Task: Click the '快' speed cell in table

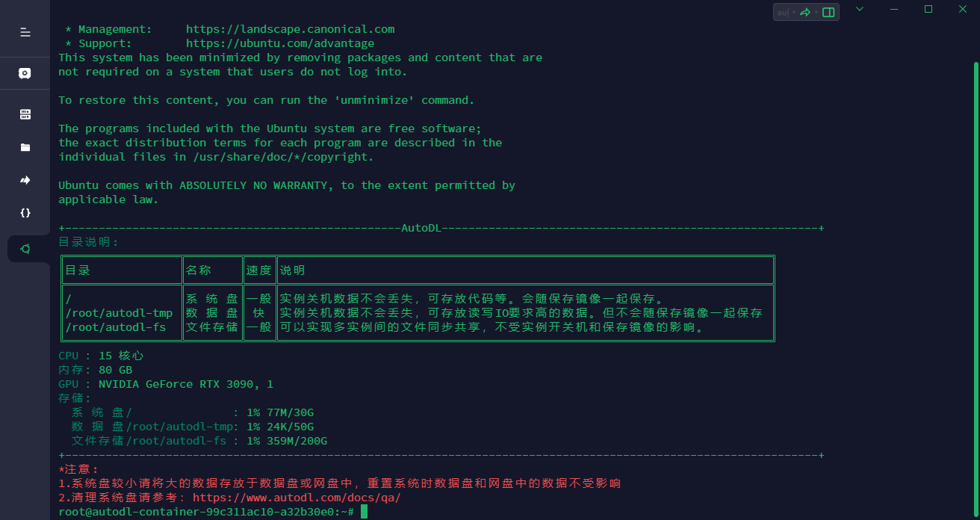Action: tap(258, 313)
